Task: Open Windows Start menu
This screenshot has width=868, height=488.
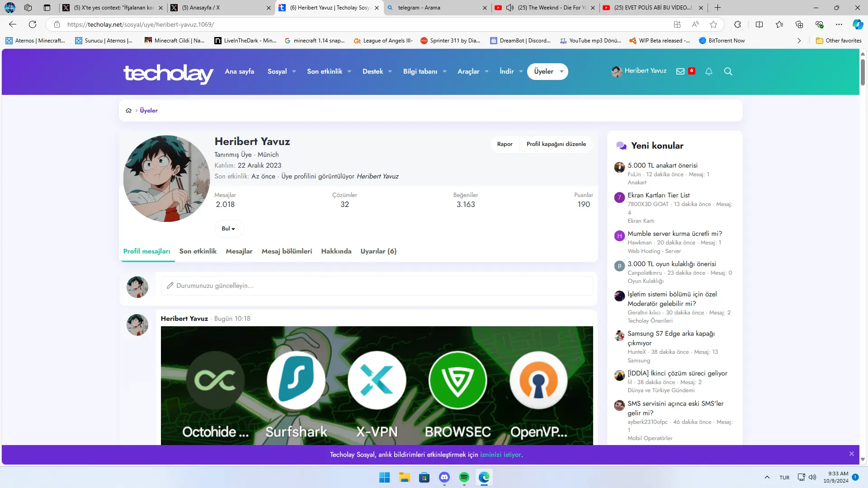Action: coord(385,477)
